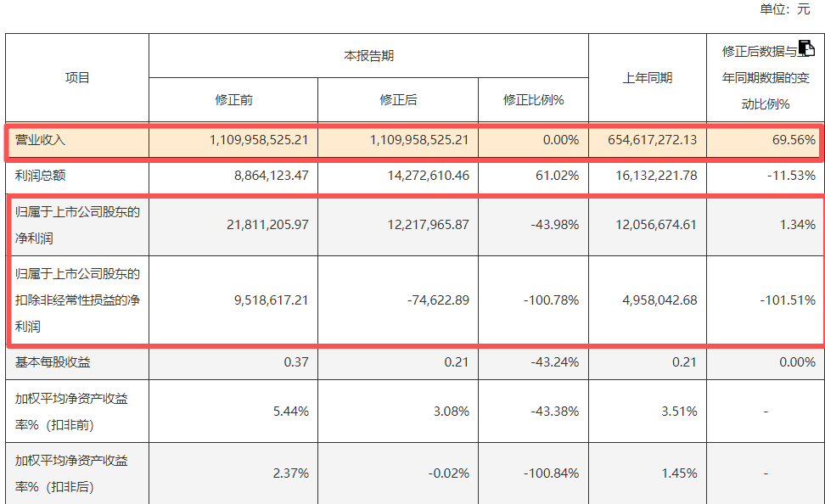This screenshot has width=825, height=504.
Task: Click the 归属于上市公司股东的净利润 row label
Action: [x=76, y=225]
